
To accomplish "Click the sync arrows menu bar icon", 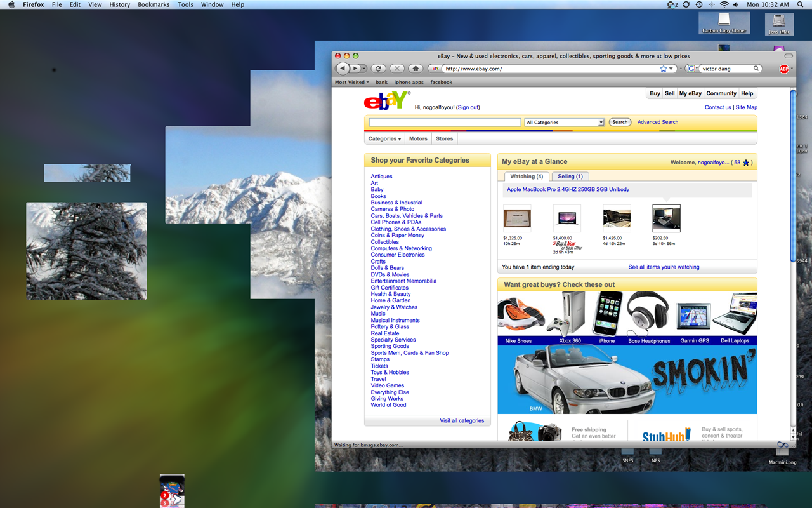I will [686, 4].
